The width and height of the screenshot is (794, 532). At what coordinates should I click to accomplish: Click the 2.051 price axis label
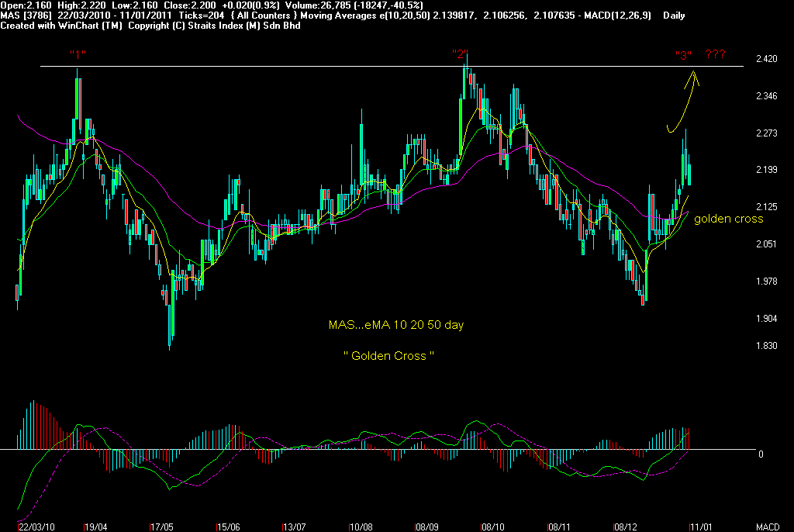767,244
